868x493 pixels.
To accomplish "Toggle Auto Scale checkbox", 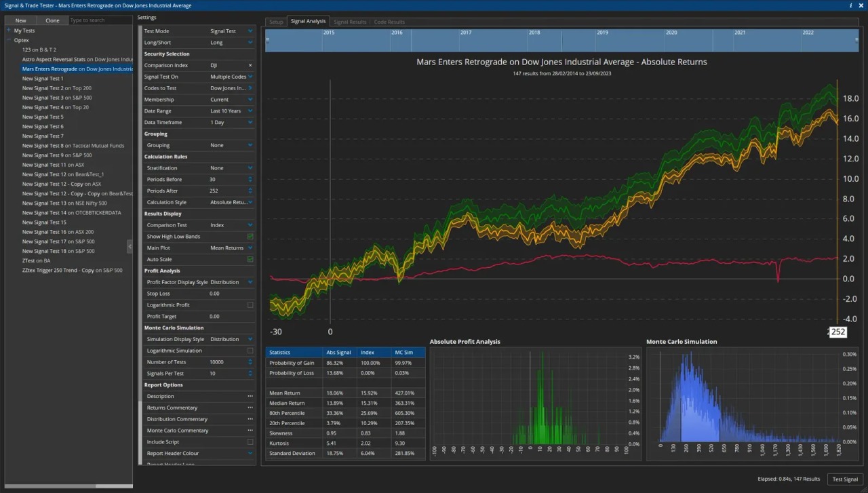I will 250,259.
